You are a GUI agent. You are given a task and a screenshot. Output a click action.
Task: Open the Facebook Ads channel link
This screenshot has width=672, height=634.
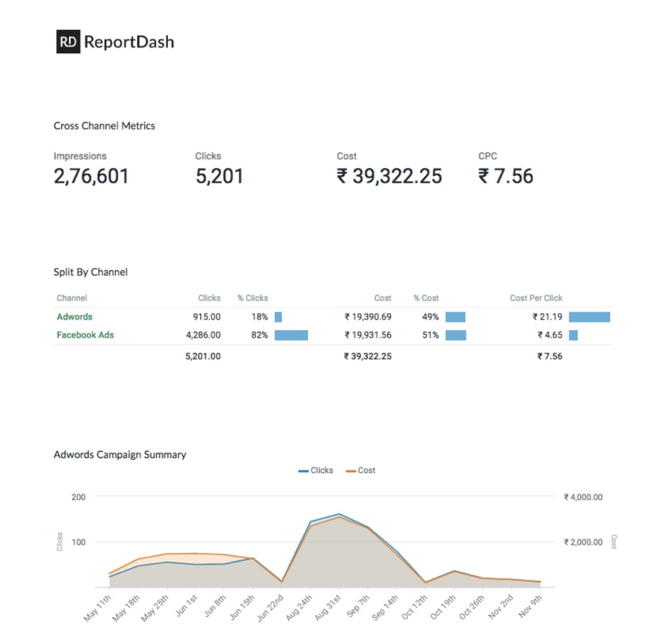85,335
